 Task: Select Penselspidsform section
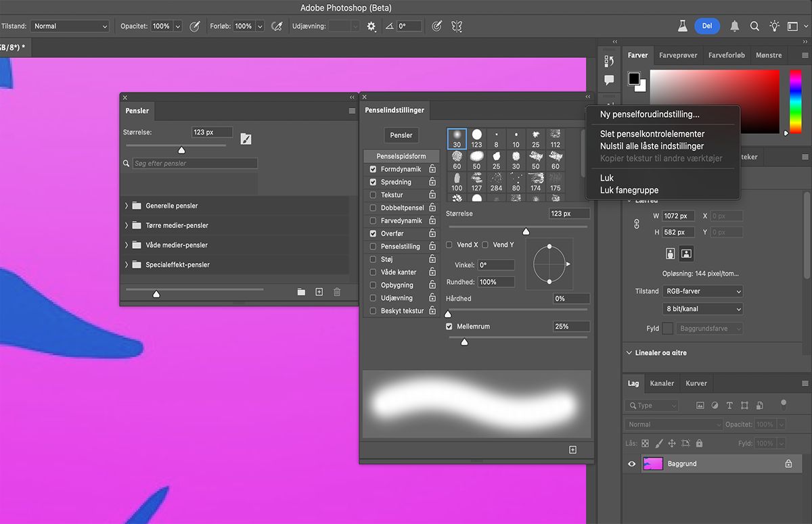point(401,156)
